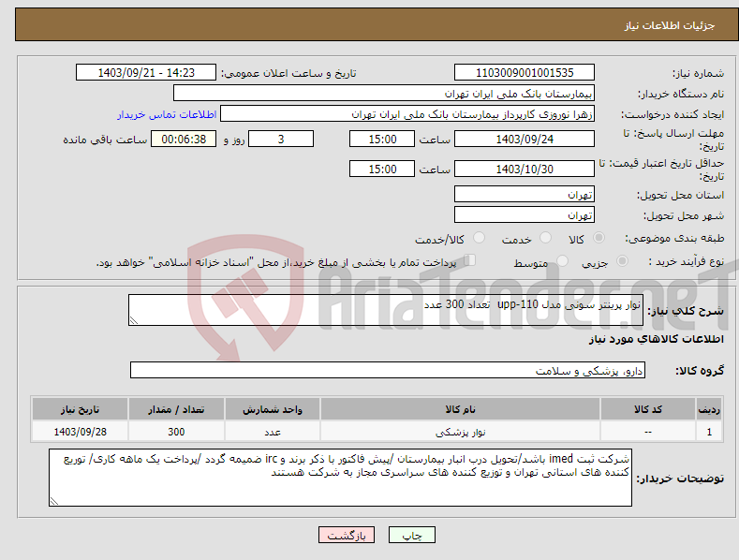Image resolution: width=739 pixels, height=560 pixels.
Task: Click the delivery province field تهران
Action: click(525, 194)
